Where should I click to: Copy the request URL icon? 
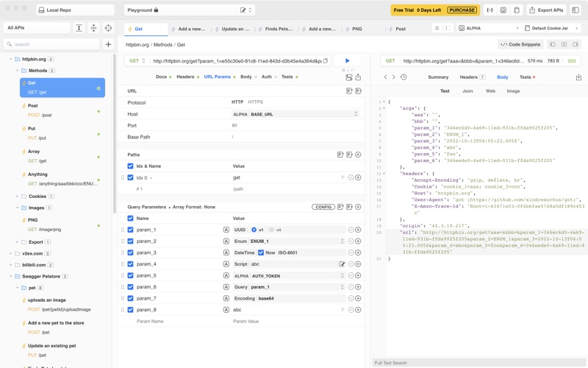pos(326,60)
